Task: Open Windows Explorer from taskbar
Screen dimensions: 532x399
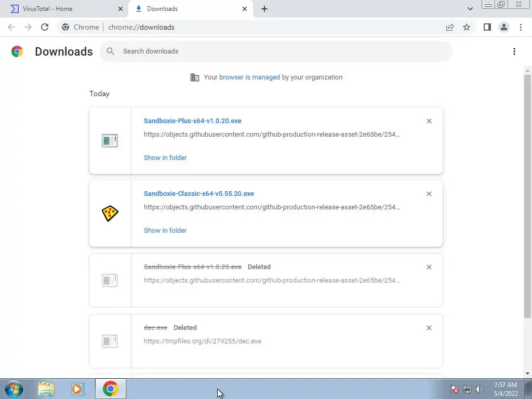Action: pos(46,389)
